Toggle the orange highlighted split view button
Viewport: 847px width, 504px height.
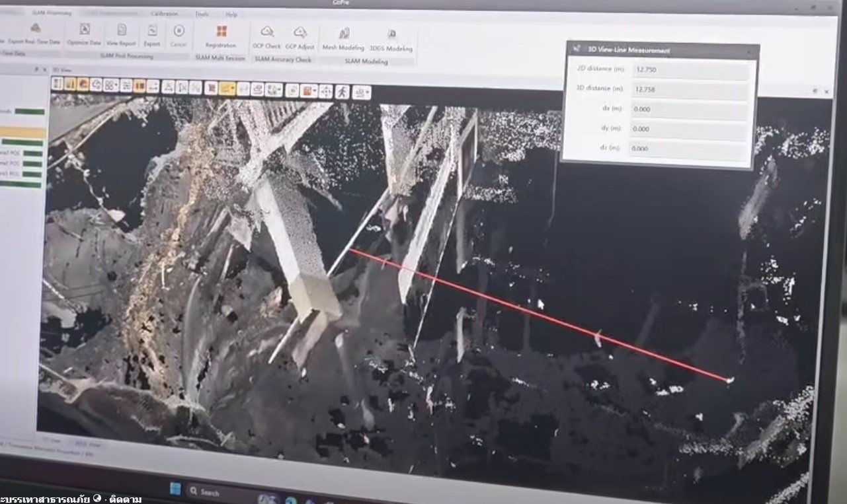[x=140, y=85]
